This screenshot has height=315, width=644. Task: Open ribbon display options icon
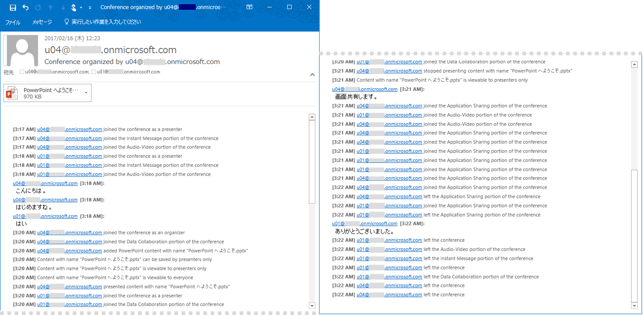249,7
